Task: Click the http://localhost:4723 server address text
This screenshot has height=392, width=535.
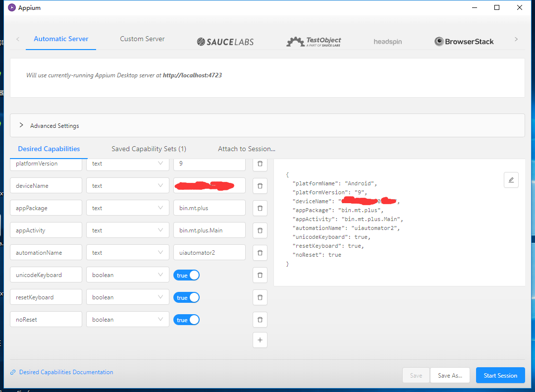Action: [192, 75]
